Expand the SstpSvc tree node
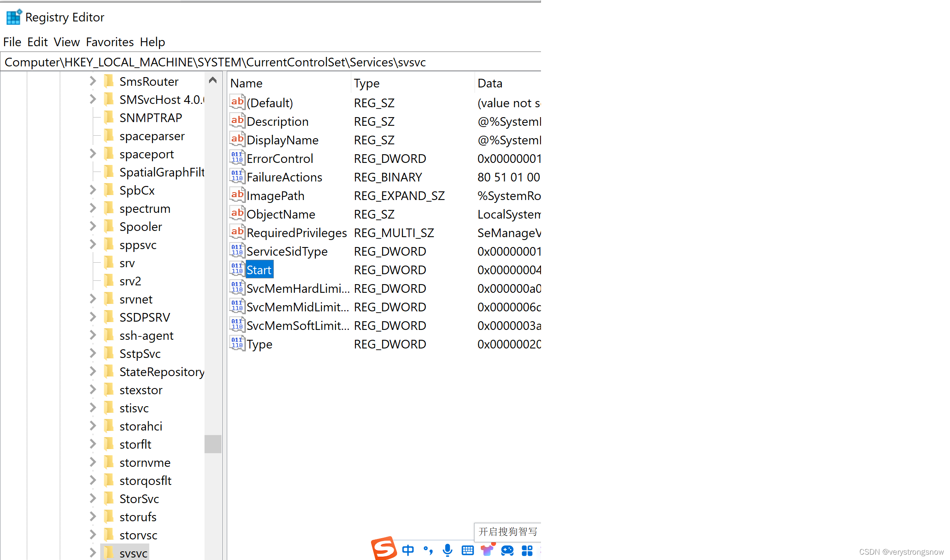 pyautogui.click(x=93, y=353)
